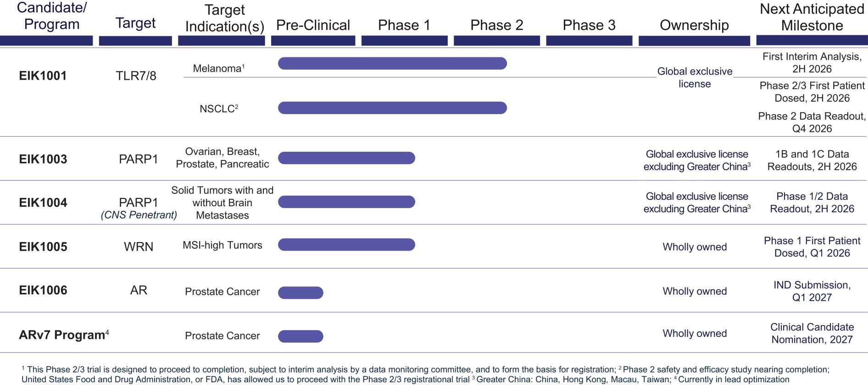Click the EIK1001 candidate name
Screen dimensions: 868x385
tap(43, 76)
